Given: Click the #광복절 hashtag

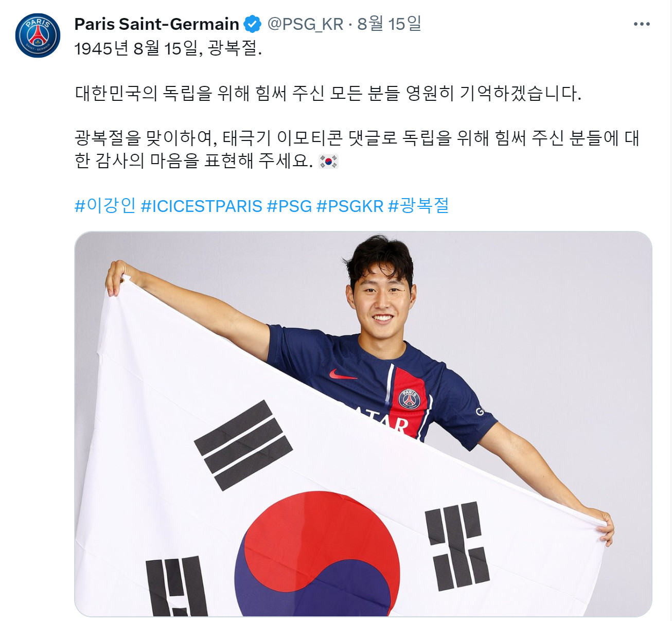Looking at the screenshot, I should 418,205.
